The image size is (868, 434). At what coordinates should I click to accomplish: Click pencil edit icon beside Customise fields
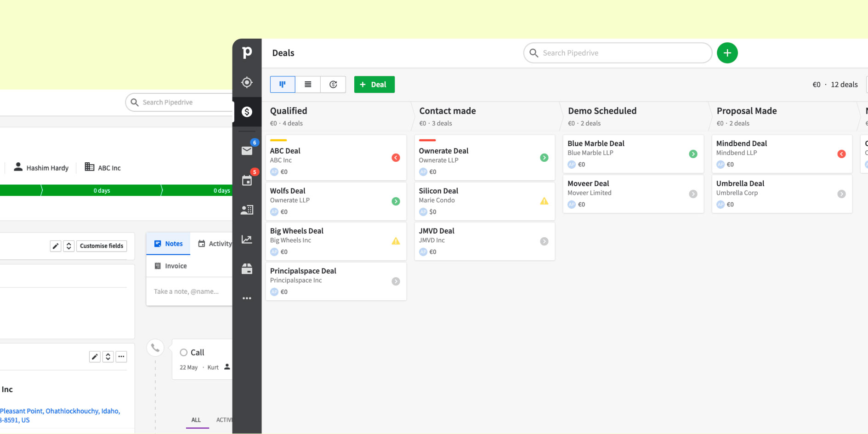(x=56, y=246)
